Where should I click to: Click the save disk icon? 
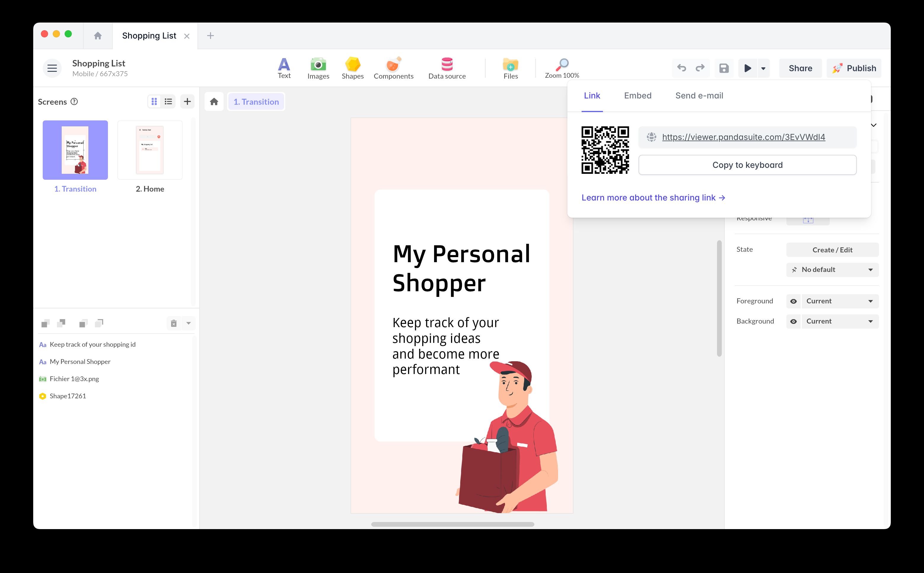click(724, 68)
